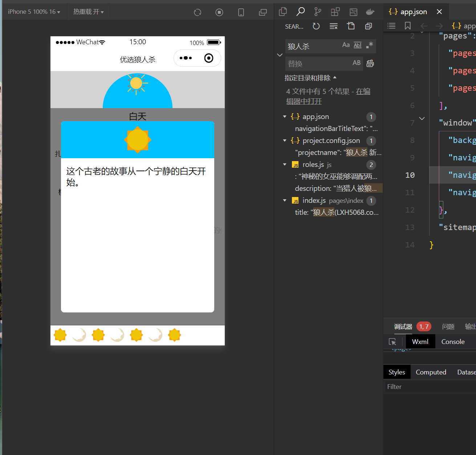Click the simulator compile refresh icon
The image size is (476, 455).
click(x=198, y=12)
